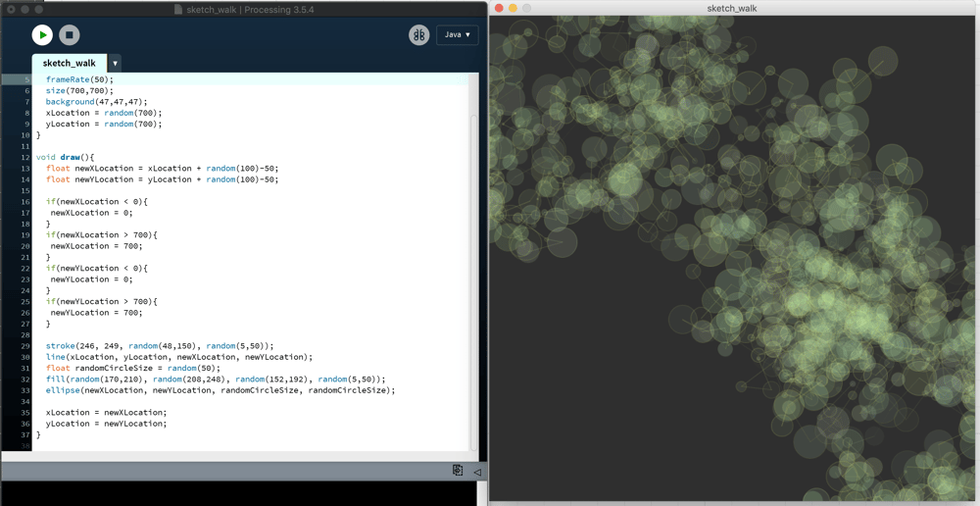The width and height of the screenshot is (980, 506).
Task: Click the line "newXLocation = 0;"
Action: (91, 213)
